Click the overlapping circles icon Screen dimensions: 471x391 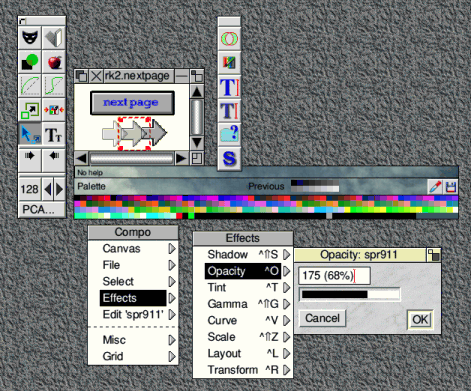click(x=229, y=39)
